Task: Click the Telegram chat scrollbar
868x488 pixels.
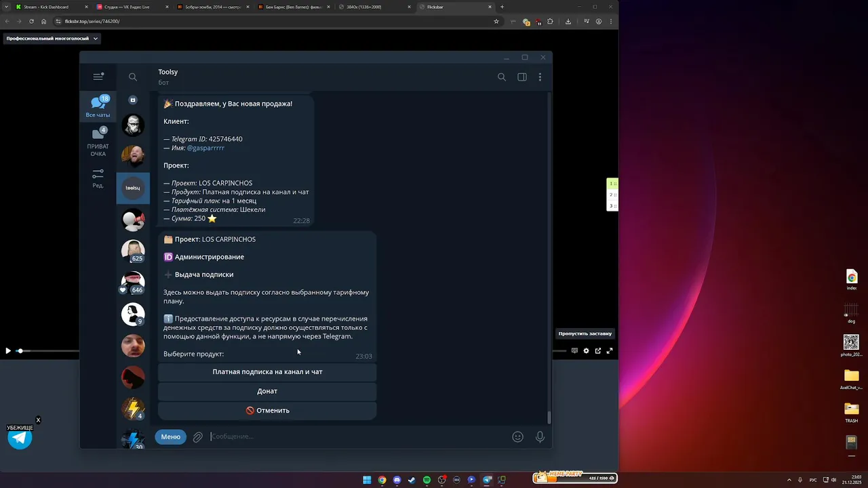Action: coord(549,418)
